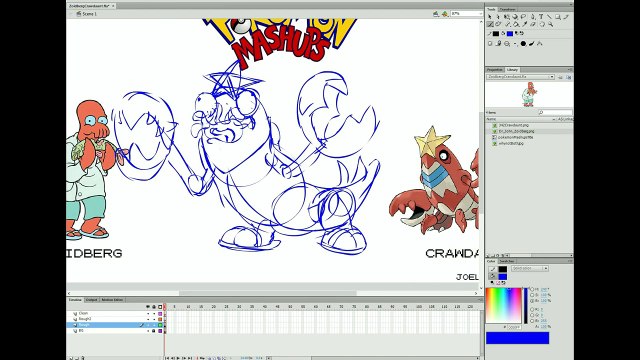Play the timeline animation
The height and width of the screenshot is (360, 640).
point(178,358)
